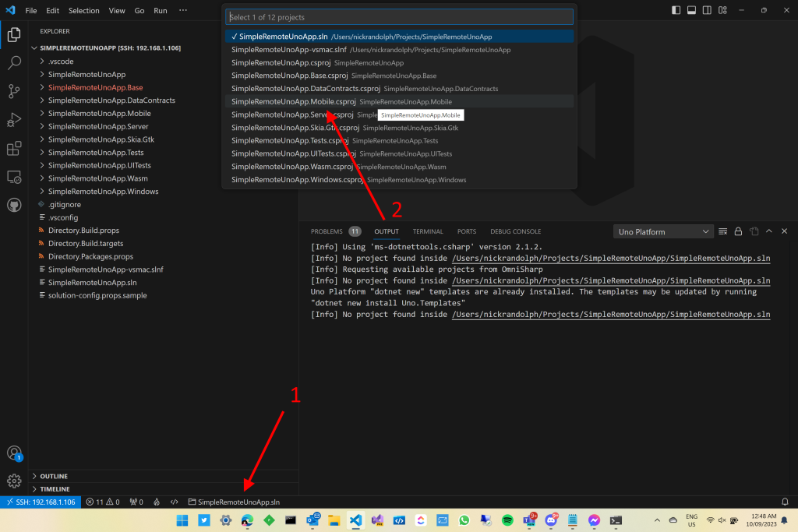Open the Remote Explorer icon
798x532 pixels.
point(13,177)
